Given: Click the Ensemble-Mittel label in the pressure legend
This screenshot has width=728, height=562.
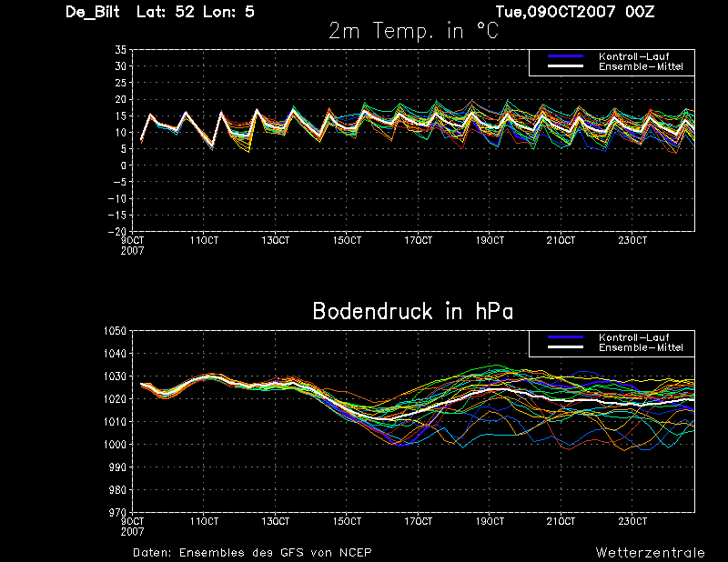Looking at the screenshot, I should [641, 347].
